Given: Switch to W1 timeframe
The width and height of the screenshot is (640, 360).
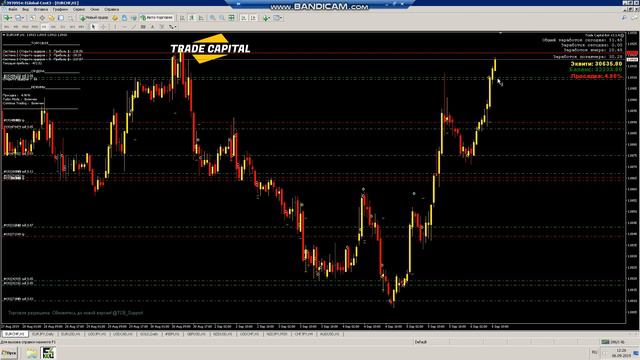Looking at the screenshot, I should click(72, 27).
